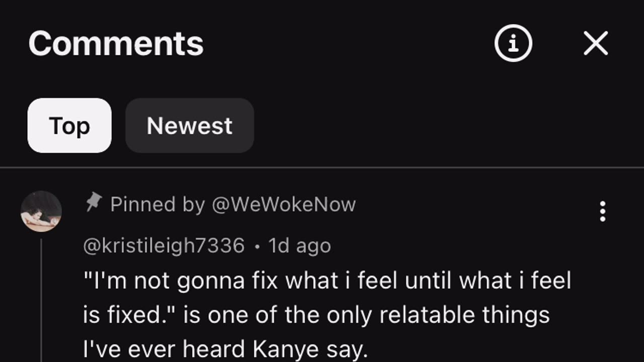The width and height of the screenshot is (644, 362).
Task: Close the Comments panel with the X
Action: tap(596, 44)
